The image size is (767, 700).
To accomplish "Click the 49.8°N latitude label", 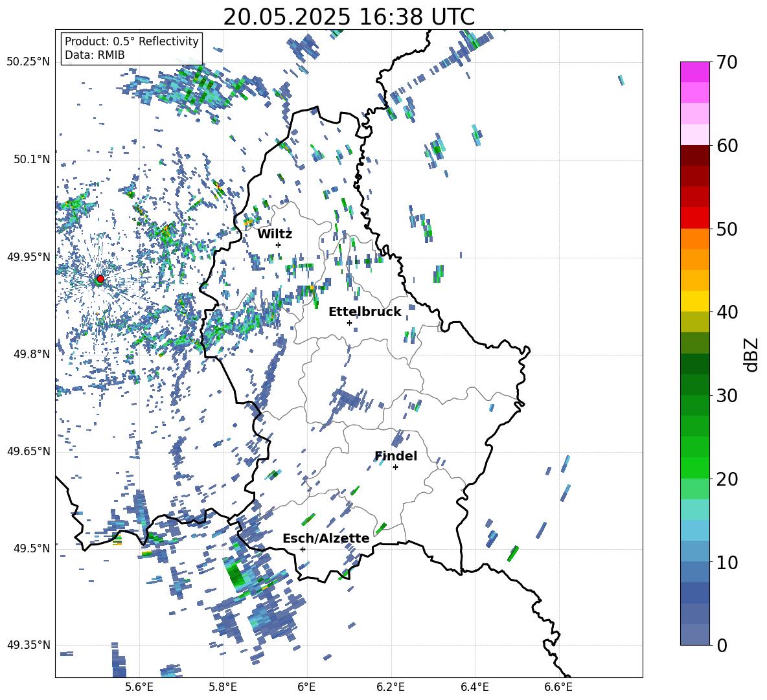I will point(32,354).
